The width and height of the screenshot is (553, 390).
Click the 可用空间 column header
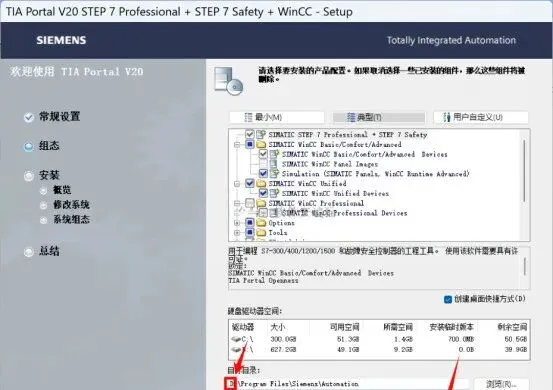(345, 327)
